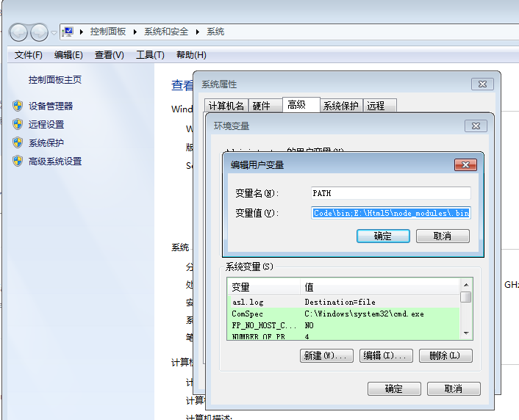The width and height of the screenshot is (519, 420).
Task: Click the Back navigation arrow button
Action: pos(18,32)
